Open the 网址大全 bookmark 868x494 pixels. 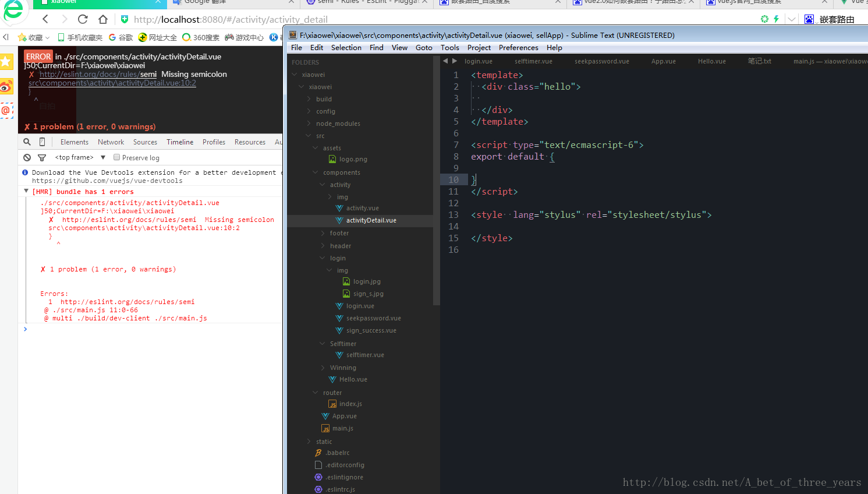158,37
